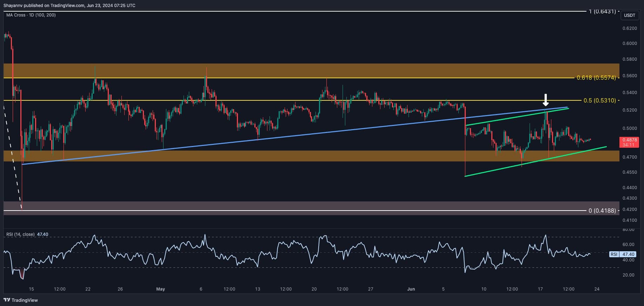The height and width of the screenshot is (306, 644).
Task: Select the USDT currency label
Action: point(630,15)
